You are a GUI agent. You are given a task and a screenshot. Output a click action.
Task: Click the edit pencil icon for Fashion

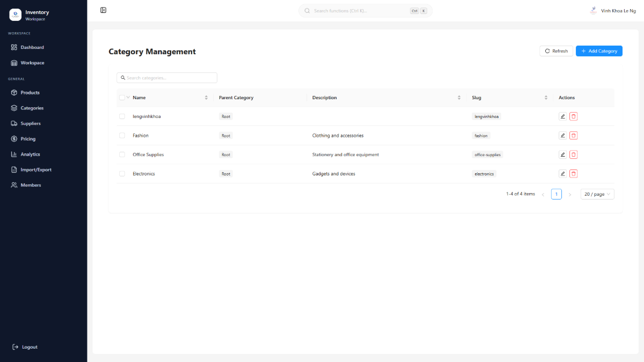click(562, 135)
